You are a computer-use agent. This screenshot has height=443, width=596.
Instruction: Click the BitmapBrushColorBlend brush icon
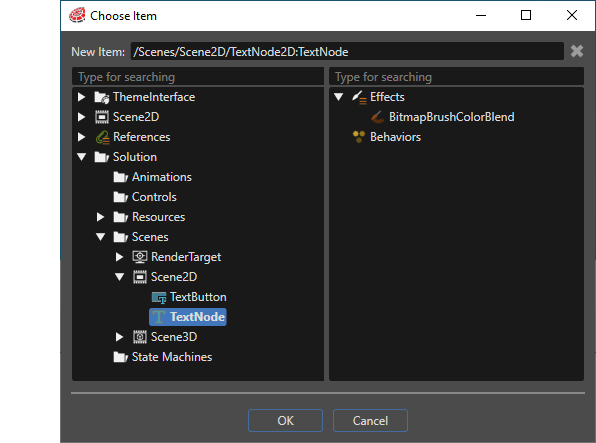(x=377, y=117)
